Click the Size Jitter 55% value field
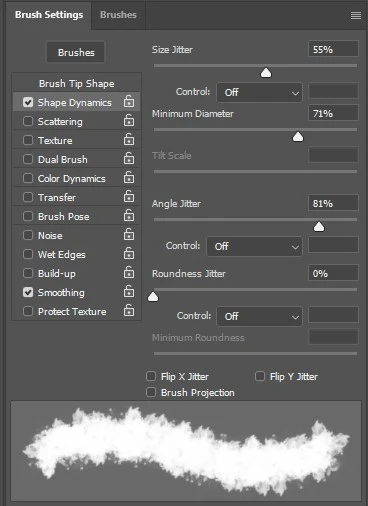 pyautogui.click(x=333, y=49)
